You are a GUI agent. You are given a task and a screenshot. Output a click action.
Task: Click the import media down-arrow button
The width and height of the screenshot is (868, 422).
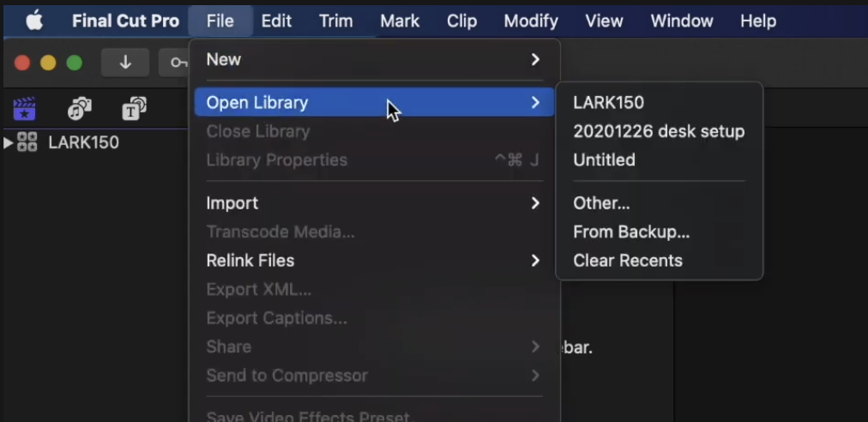coord(125,63)
